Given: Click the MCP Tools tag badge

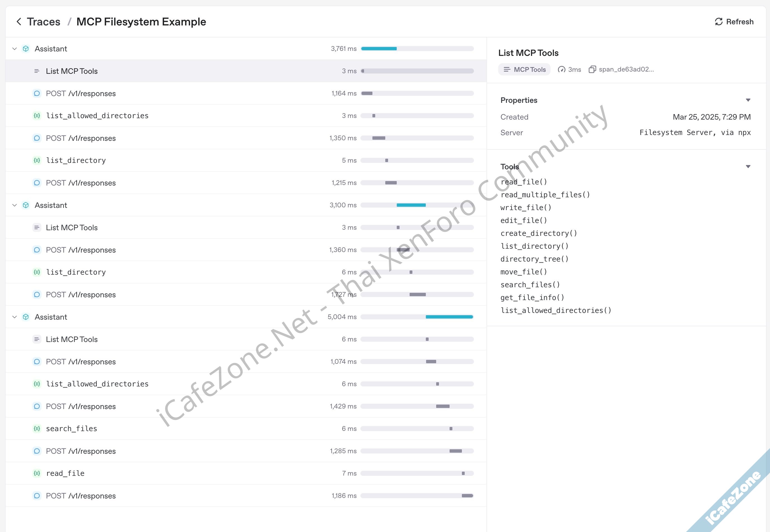Looking at the screenshot, I should (524, 69).
